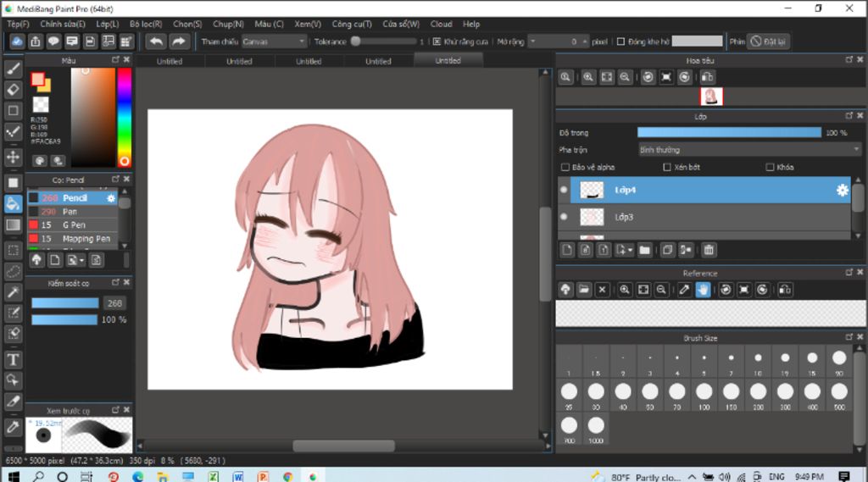Enable the Xén bớt clipping checkbox
The image size is (868, 482).
coord(666,167)
